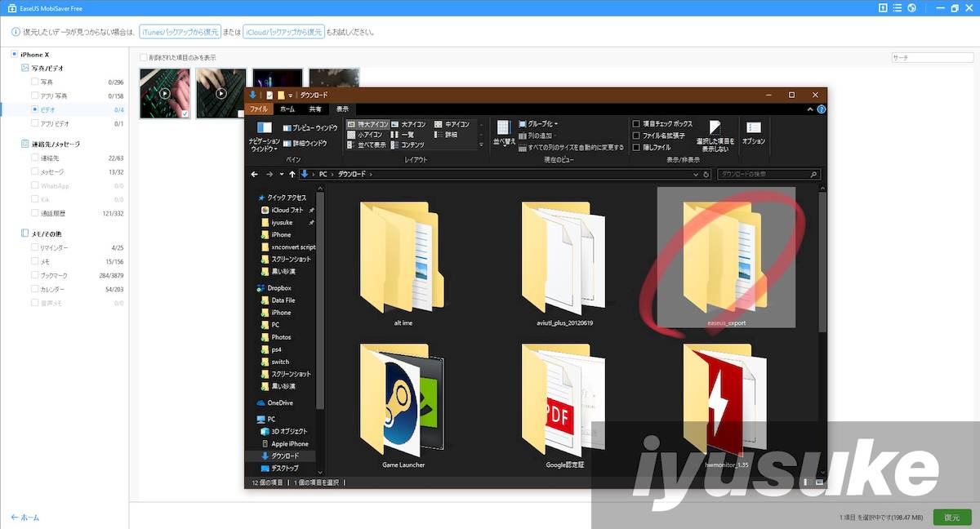Select iCloud フォト in navigation pane
The height and width of the screenshot is (529, 980).
pos(282,210)
